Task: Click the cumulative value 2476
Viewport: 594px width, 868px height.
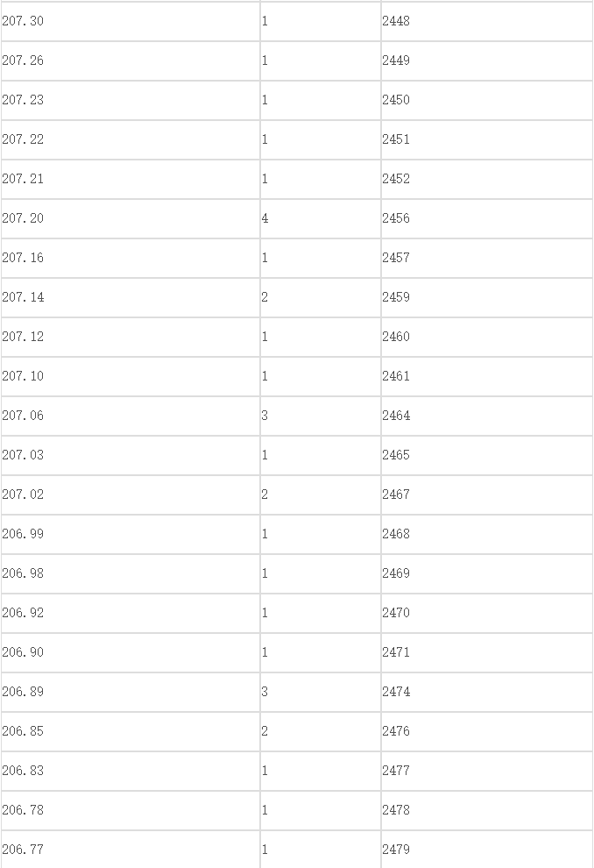Action: coord(486,732)
